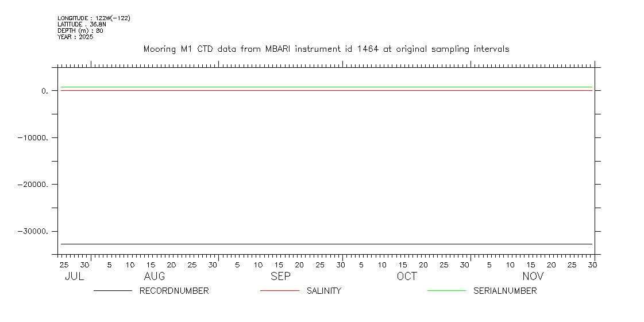Click the line sample beside RECORDNUMBER
The width and height of the screenshot is (644, 322).
(113, 291)
